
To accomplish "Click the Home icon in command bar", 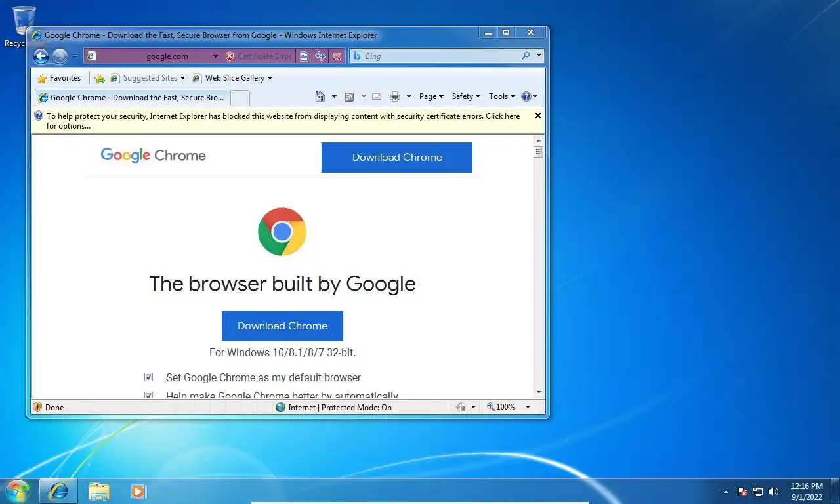I will [320, 96].
